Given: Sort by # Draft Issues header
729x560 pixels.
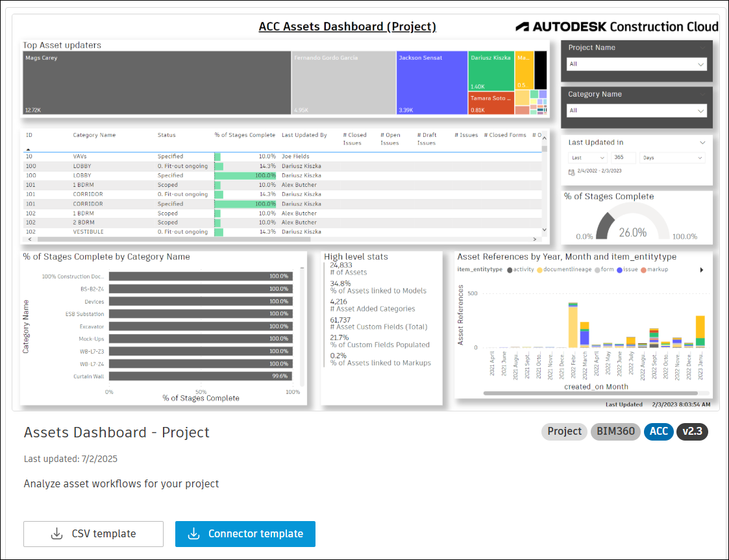Looking at the screenshot, I should pyautogui.click(x=426, y=139).
